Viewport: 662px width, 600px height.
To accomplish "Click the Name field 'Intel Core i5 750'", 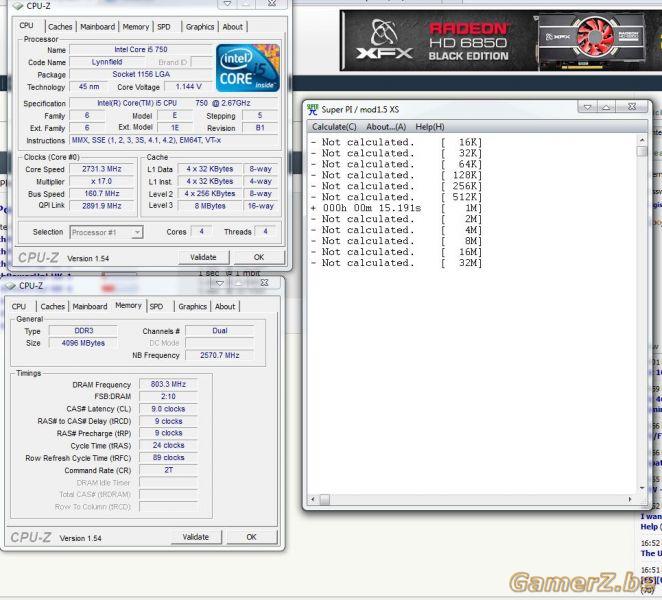I will pos(141,49).
